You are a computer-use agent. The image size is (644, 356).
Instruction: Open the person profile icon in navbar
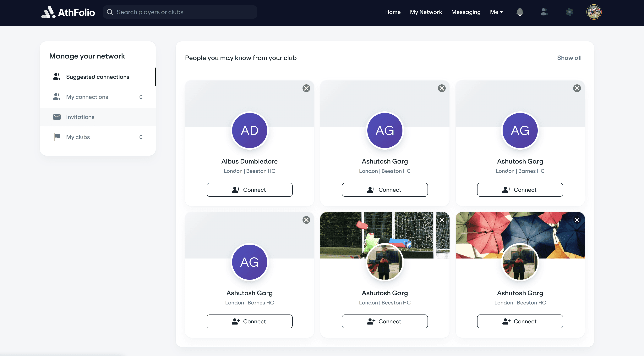(544, 12)
